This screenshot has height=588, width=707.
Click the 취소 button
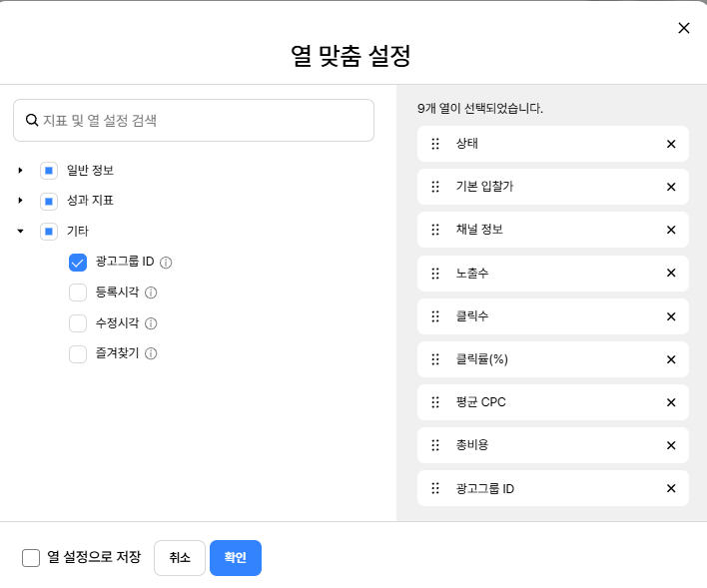(180, 558)
